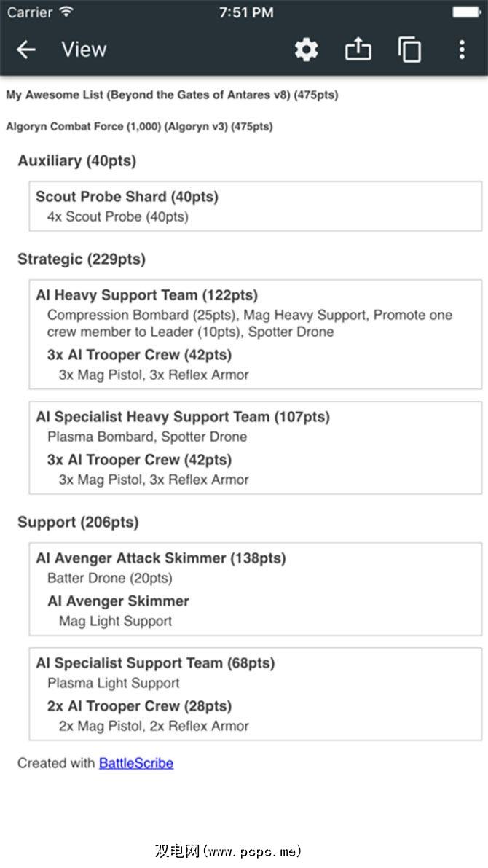Viewport: 488px width, 868px height.
Task: Tap the back arrow icon
Action: [x=26, y=50]
